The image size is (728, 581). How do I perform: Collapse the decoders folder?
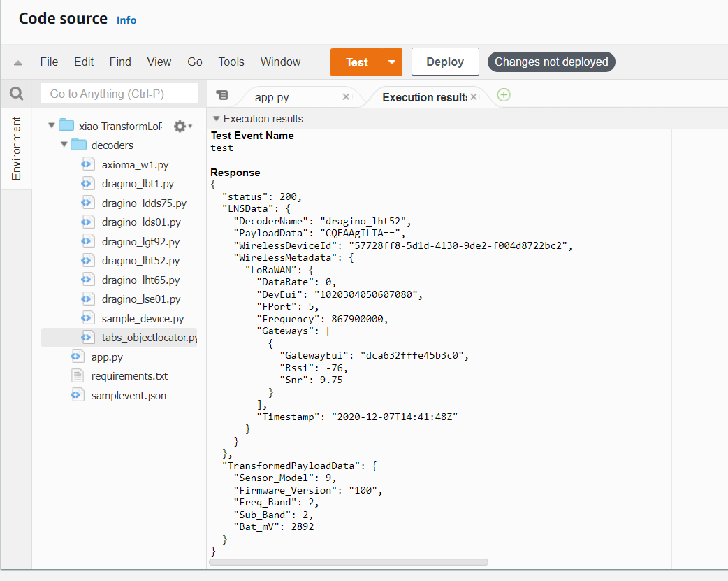pos(64,145)
